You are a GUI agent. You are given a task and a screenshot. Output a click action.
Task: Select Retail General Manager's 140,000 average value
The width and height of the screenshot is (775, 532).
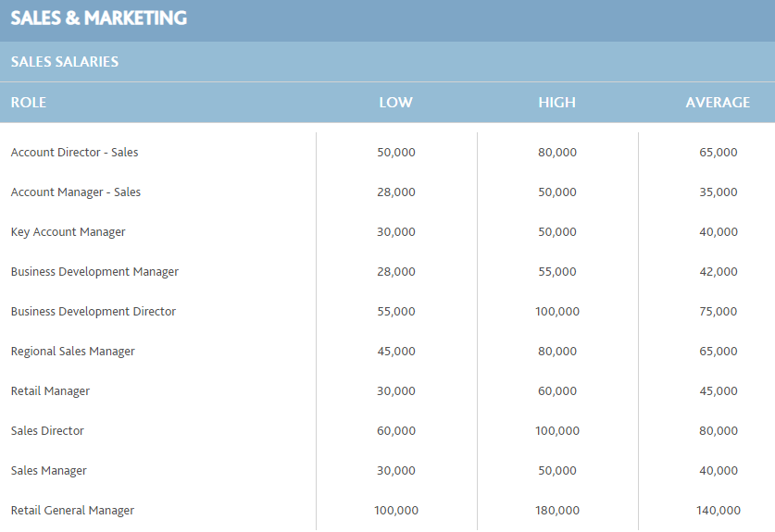[x=719, y=511]
